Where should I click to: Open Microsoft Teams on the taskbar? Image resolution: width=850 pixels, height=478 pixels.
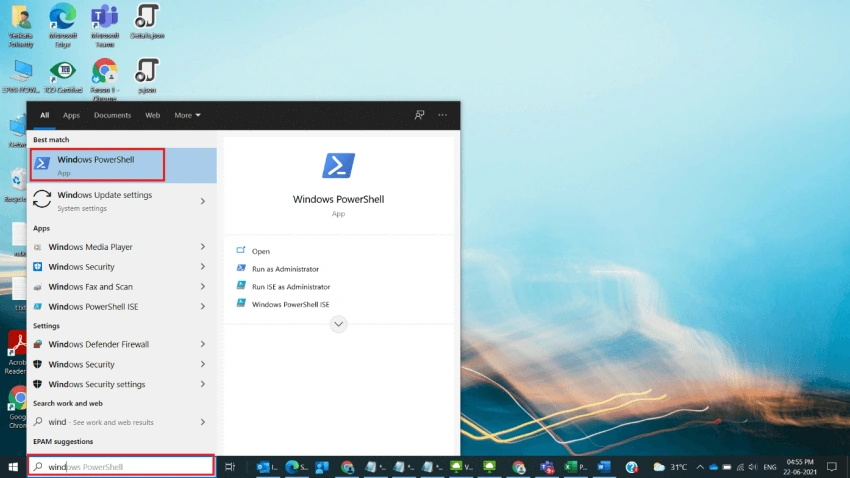546,467
